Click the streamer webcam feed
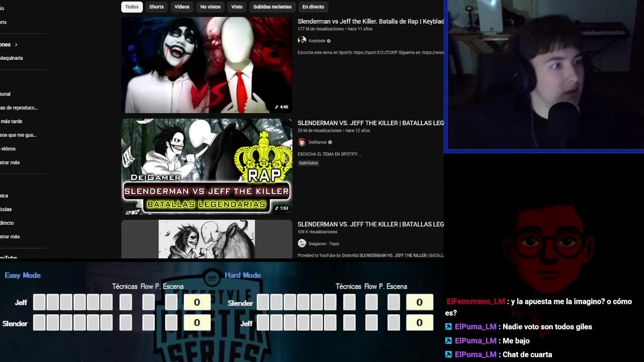This screenshot has height=362, width=644. [x=545, y=75]
